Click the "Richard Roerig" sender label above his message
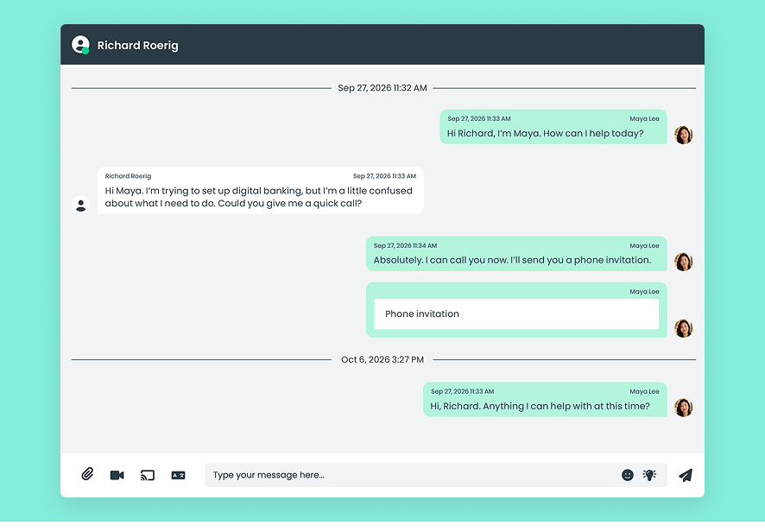This screenshot has height=532, width=765. click(128, 176)
